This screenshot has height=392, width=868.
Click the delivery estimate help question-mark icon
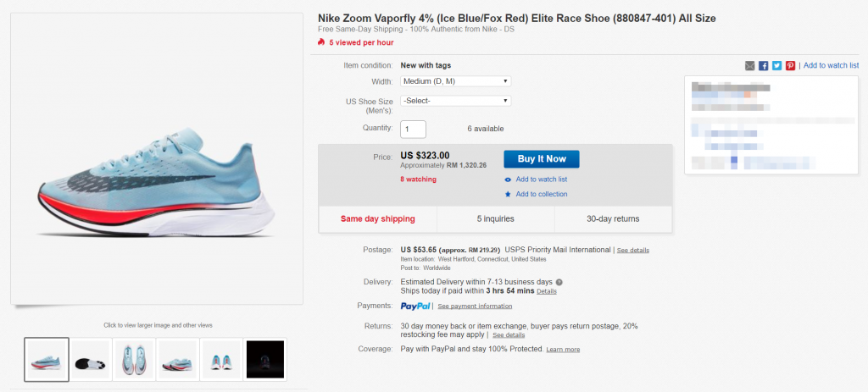(x=559, y=282)
